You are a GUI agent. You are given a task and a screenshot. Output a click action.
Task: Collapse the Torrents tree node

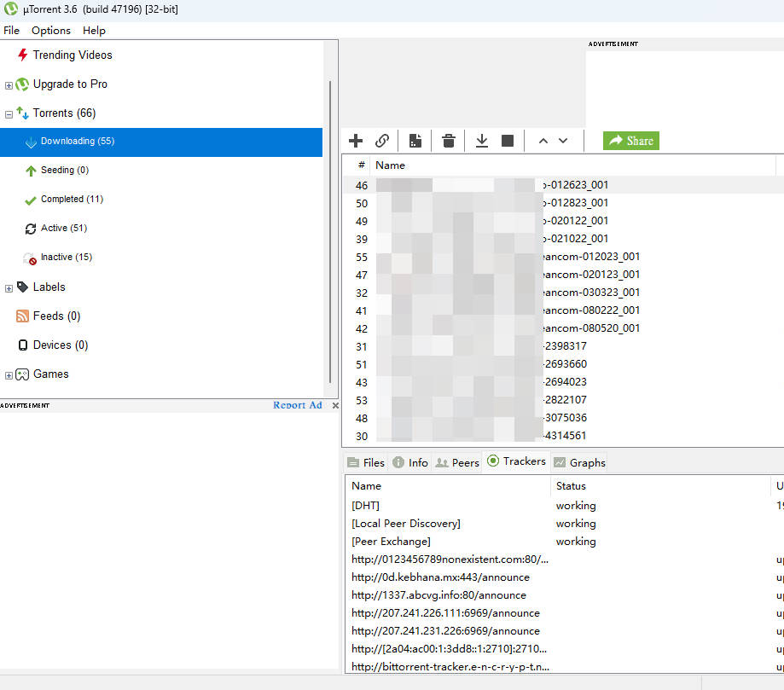(x=9, y=113)
